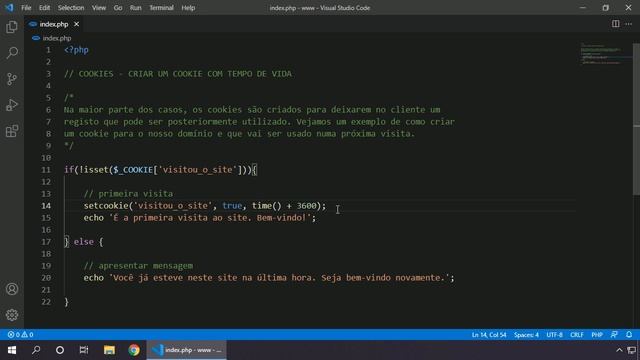The image size is (640, 360).
Task: Click the comment '// apresentar mensagem'
Action: click(x=138, y=266)
